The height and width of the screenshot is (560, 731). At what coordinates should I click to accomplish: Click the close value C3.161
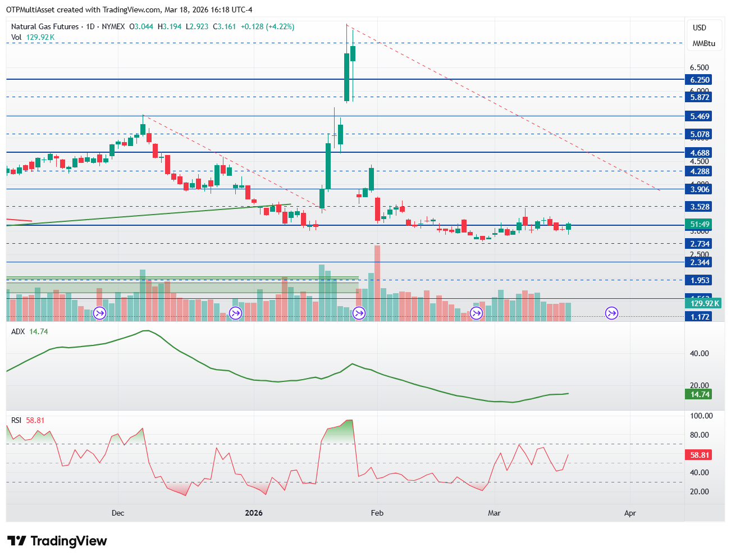(224, 26)
